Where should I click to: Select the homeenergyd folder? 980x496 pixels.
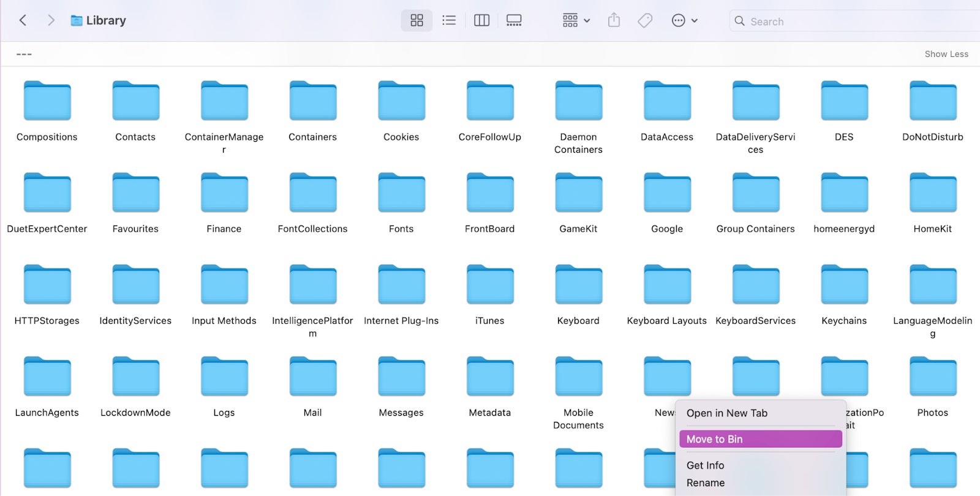pos(844,193)
